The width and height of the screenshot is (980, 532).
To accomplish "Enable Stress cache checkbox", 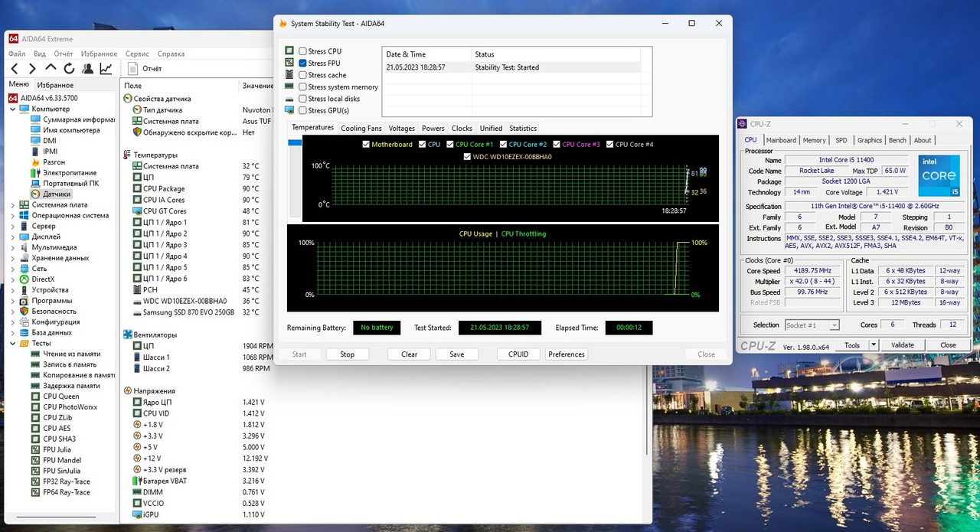I will click(302, 75).
